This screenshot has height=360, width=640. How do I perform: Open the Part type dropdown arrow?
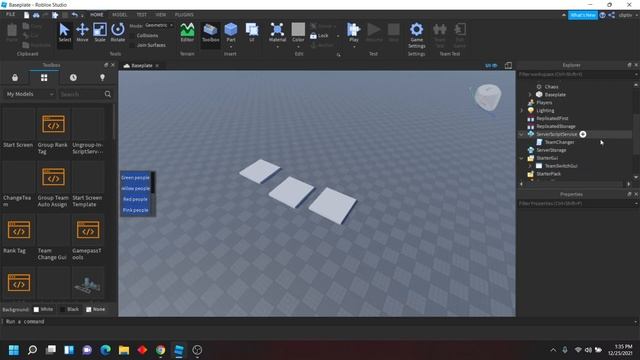(231, 47)
